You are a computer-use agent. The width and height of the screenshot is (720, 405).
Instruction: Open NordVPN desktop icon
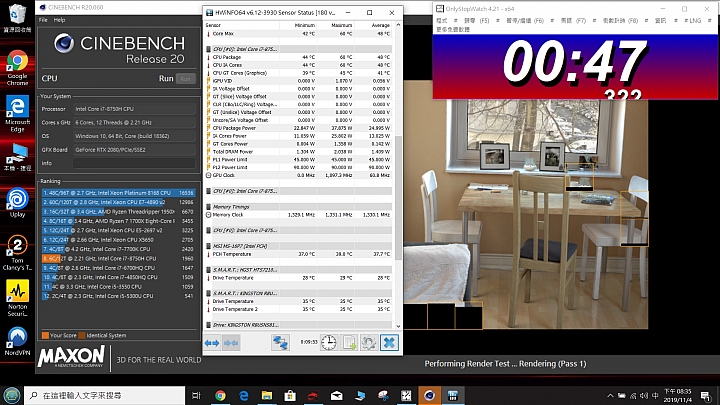tap(17, 341)
